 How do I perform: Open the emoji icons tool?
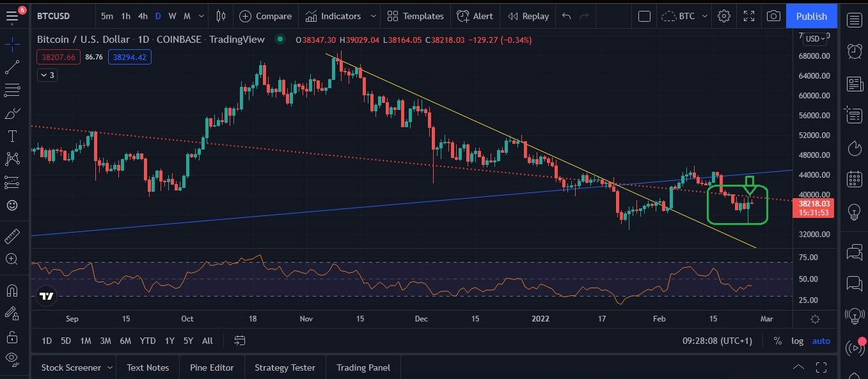pyautogui.click(x=12, y=205)
